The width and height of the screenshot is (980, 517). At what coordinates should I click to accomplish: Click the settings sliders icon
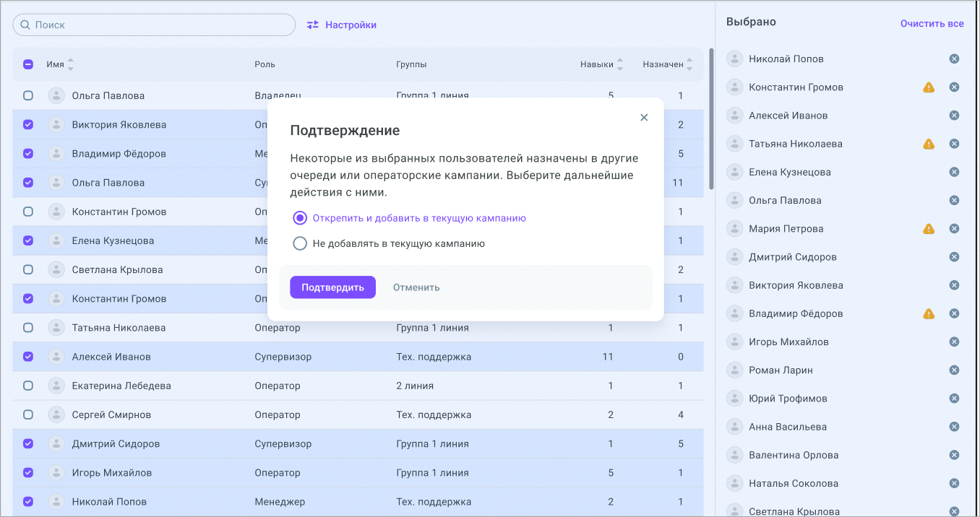tap(313, 25)
